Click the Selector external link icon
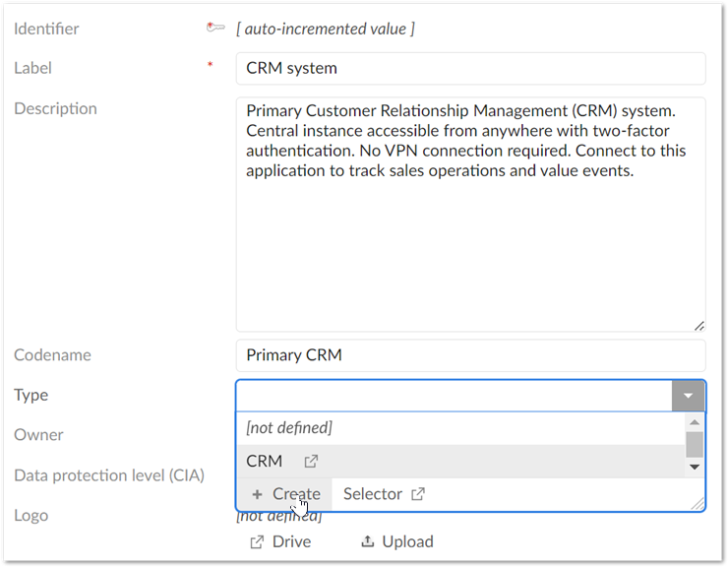Screen dimensions: 728x567 coord(418,494)
